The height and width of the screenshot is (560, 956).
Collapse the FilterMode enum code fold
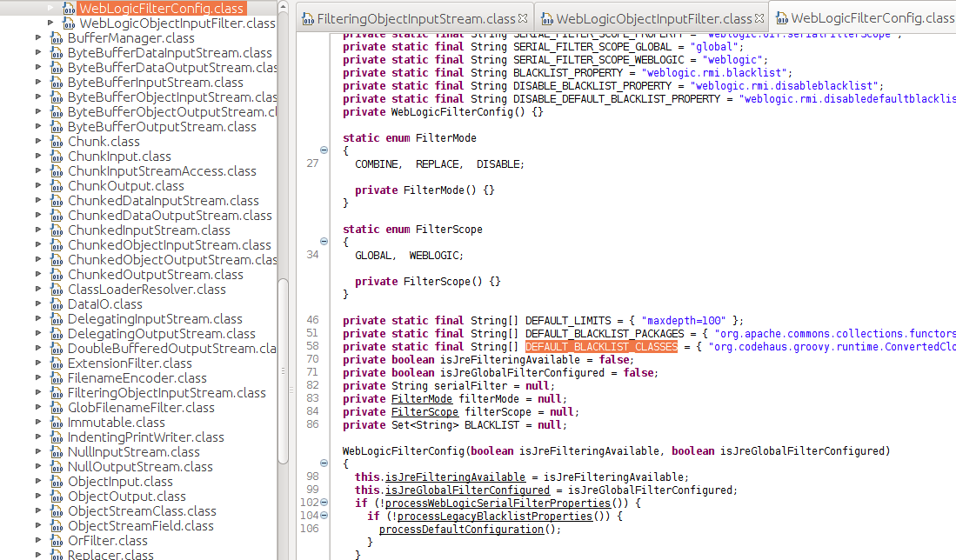pos(324,150)
